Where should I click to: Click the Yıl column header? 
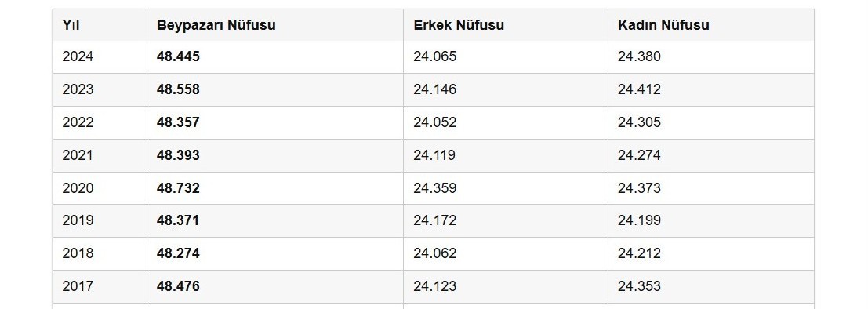[100, 25]
